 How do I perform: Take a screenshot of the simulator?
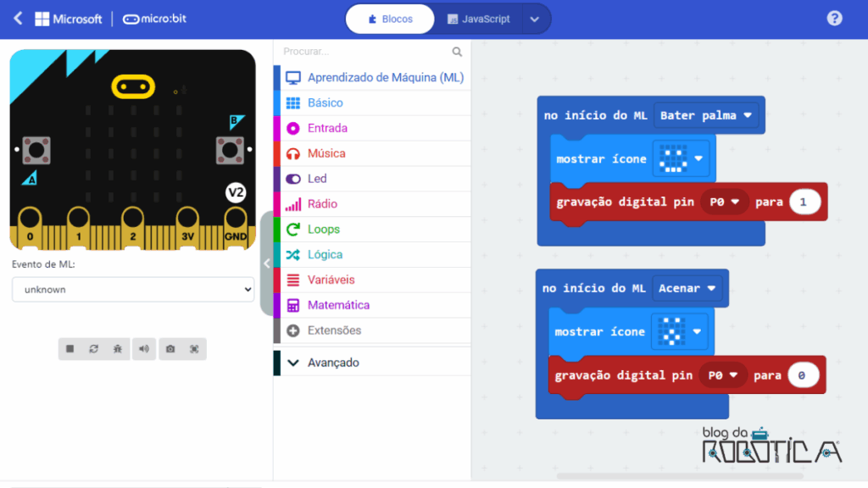tap(170, 349)
